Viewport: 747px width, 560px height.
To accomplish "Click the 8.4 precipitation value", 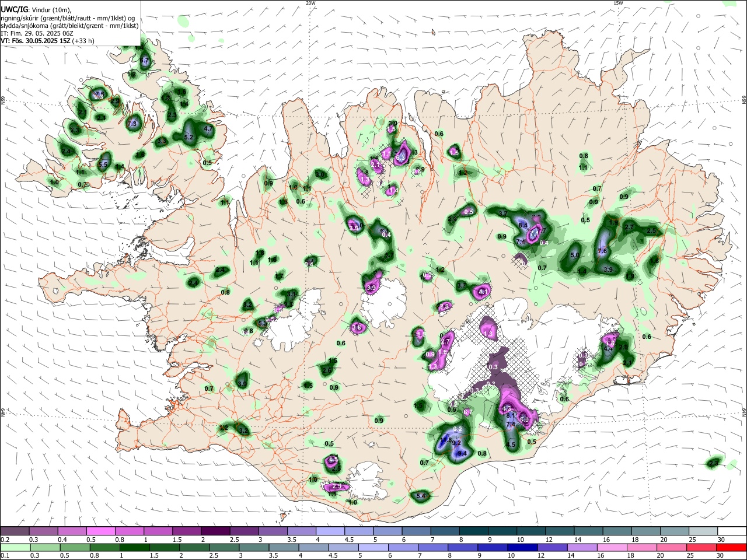I will click(523, 225).
